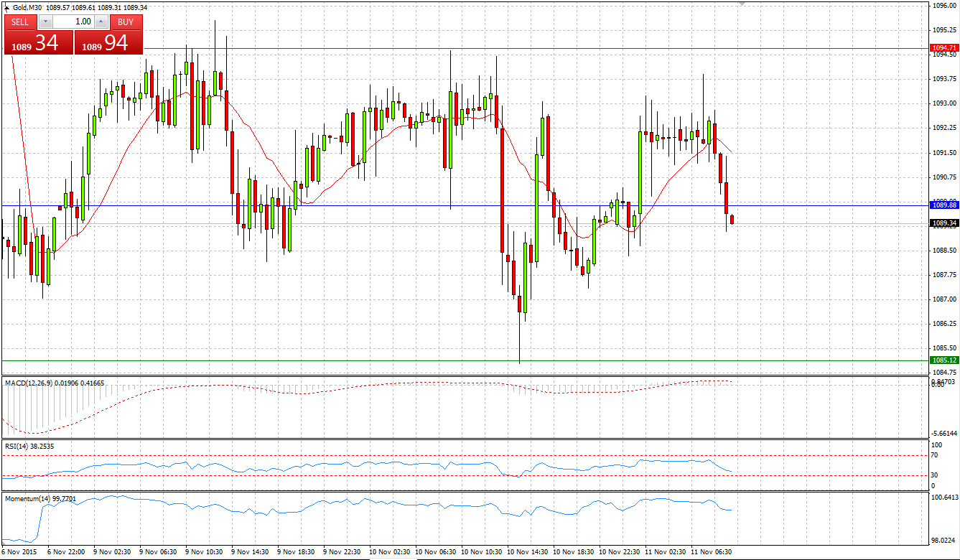Click the 9 Nov 02:30 time label
Viewport: 960px width, 560px height.
(x=112, y=552)
